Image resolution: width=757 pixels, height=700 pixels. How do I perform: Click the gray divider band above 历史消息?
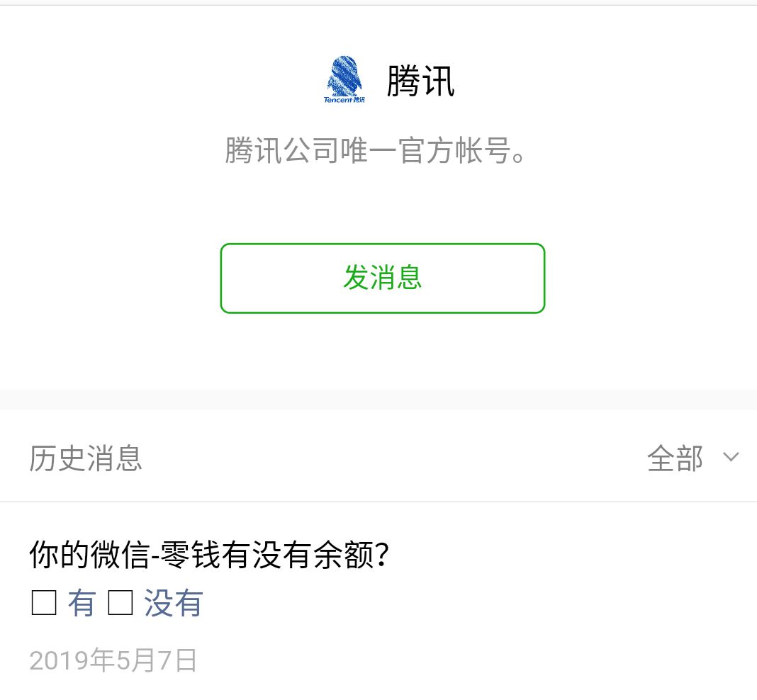coord(378,399)
